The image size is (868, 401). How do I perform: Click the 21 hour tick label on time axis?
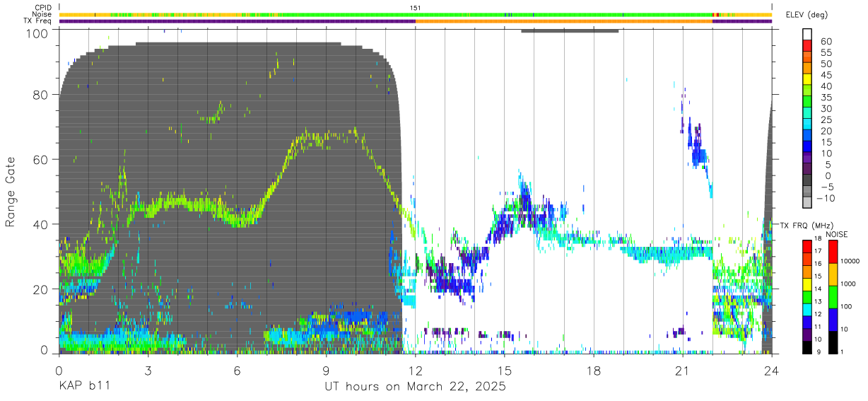[682, 371]
